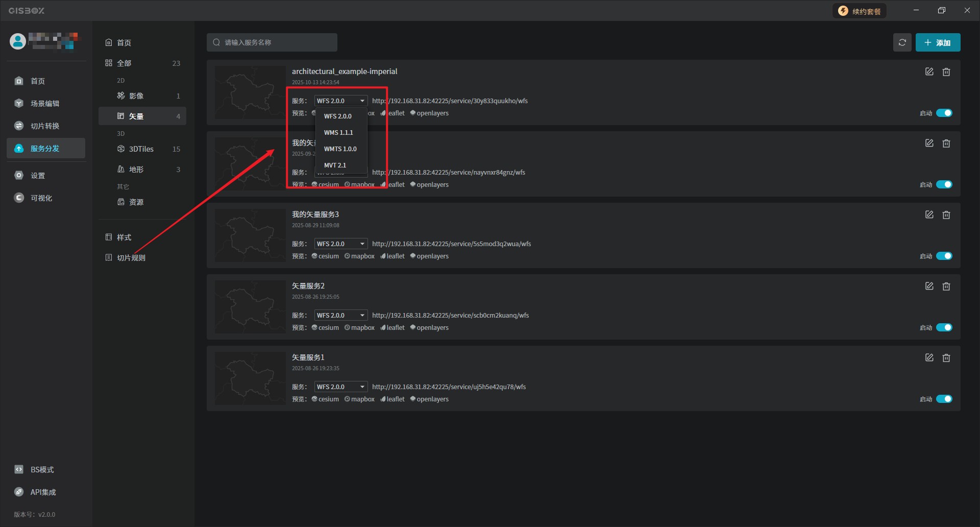Screen dimensions: 980x527
Task: Edit the architectural_example-imperial service
Action: tap(929, 72)
